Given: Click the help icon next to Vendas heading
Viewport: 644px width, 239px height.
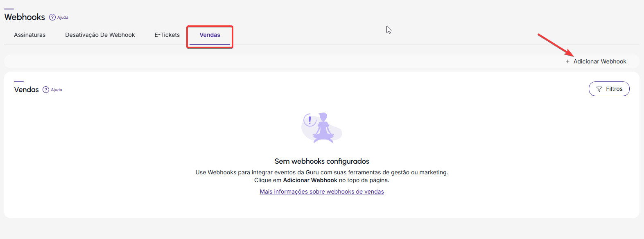Looking at the screenshot, I should (46, 90).
